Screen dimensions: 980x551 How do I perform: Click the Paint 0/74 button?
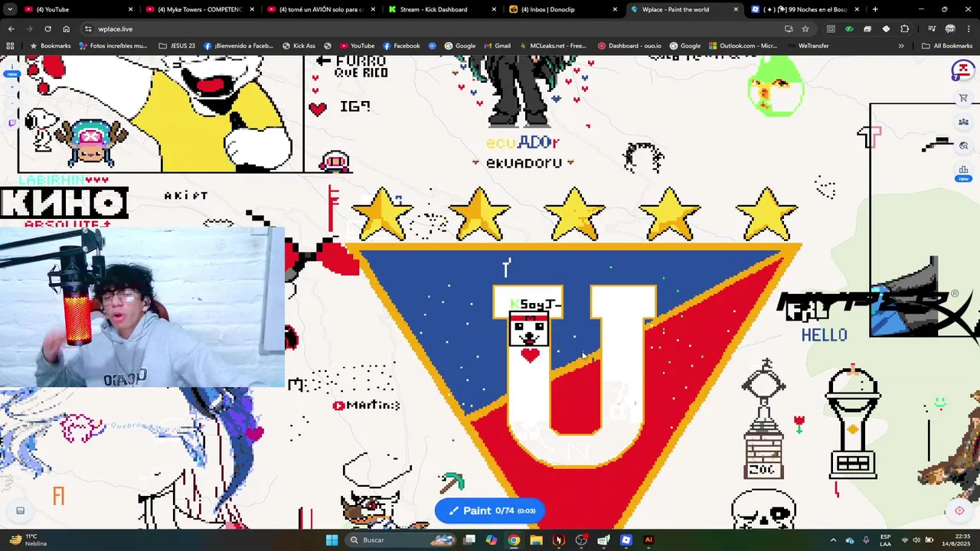[490, 510]
